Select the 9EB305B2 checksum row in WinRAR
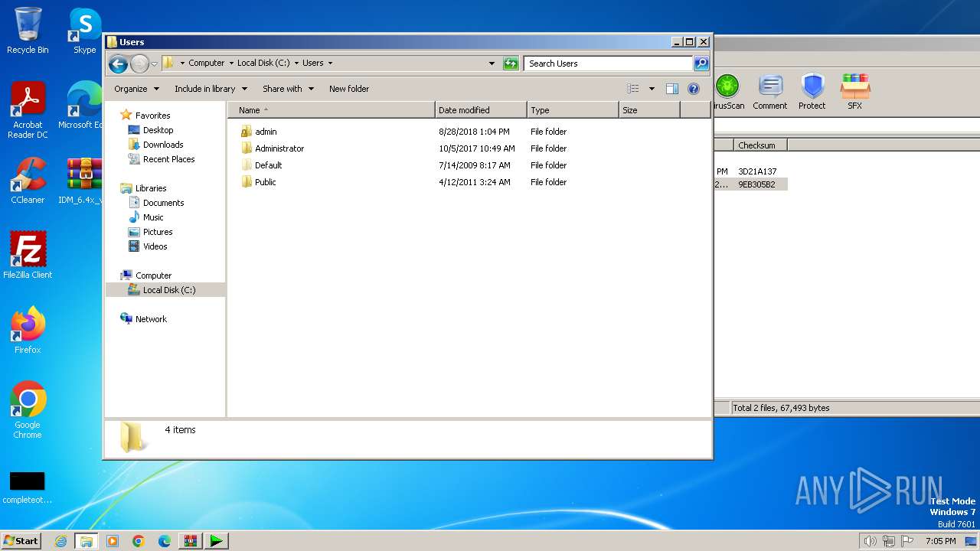 tap(756, 184)
